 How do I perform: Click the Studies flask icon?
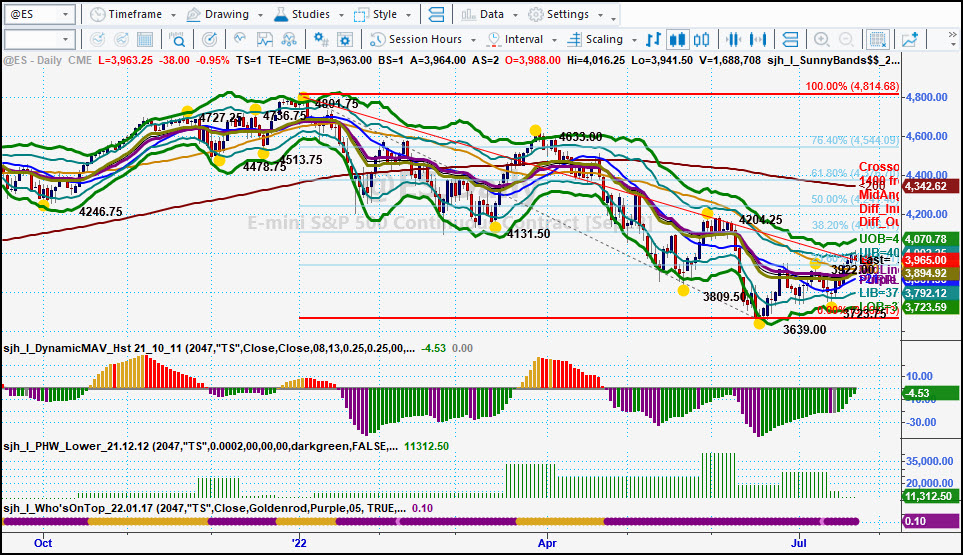[x=281, y=14]
